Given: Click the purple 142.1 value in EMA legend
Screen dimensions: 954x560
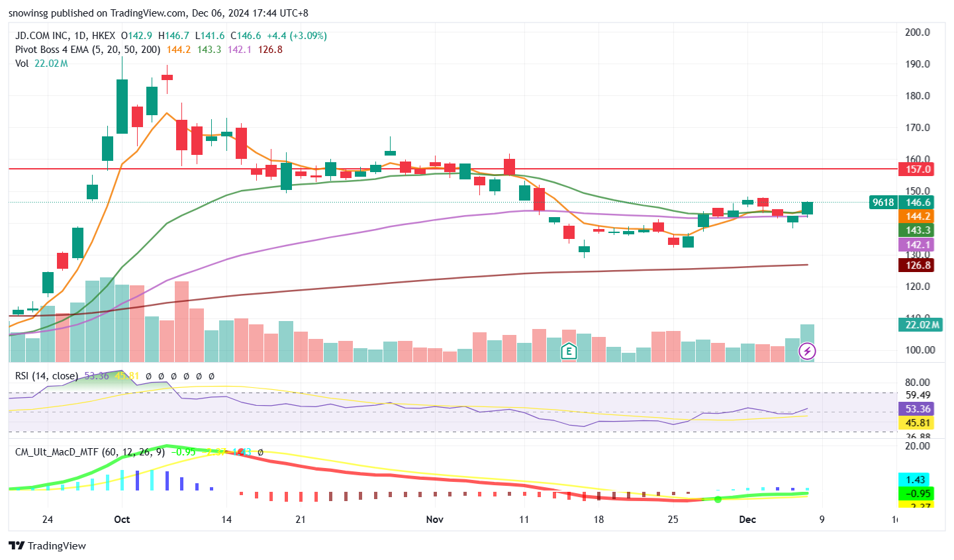Looking at the screenshot, I should click(240, 50).
